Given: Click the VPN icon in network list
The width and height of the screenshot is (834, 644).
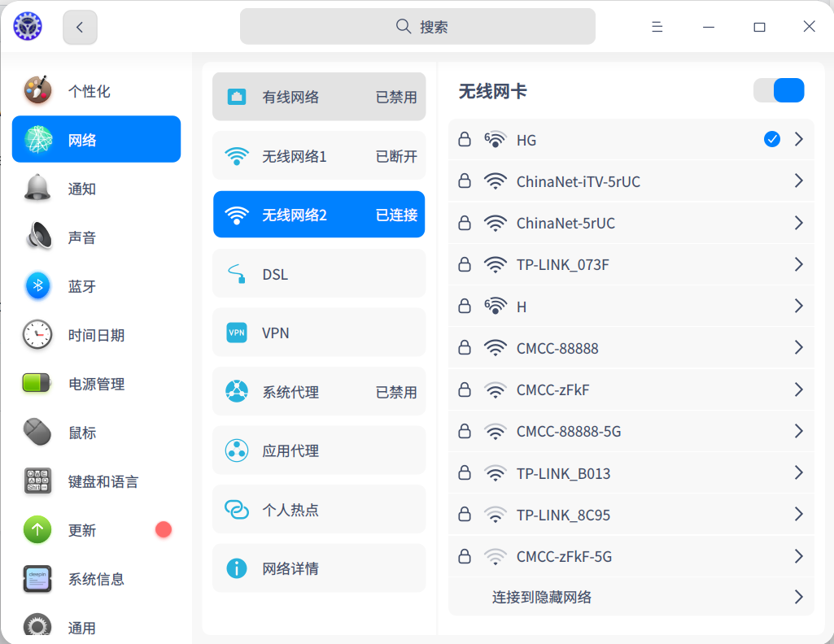Looking at the screenshot, I should coord(236,332).
